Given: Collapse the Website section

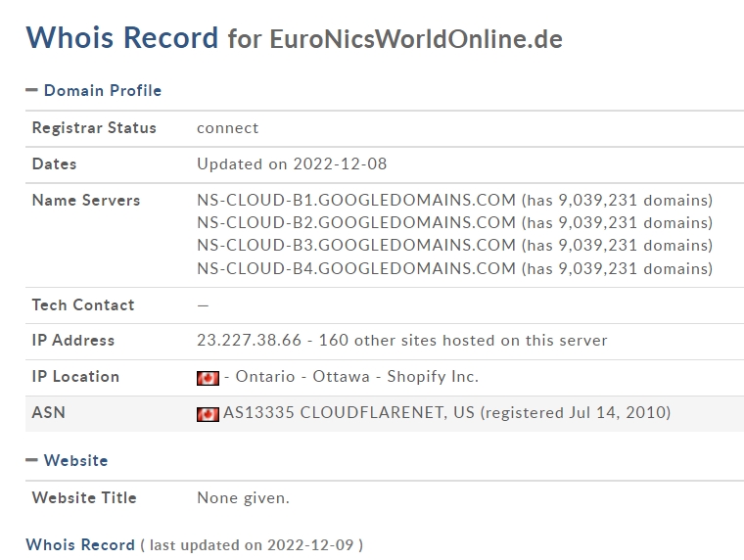Looking at the screenshot, I should (x=31, y=459).
